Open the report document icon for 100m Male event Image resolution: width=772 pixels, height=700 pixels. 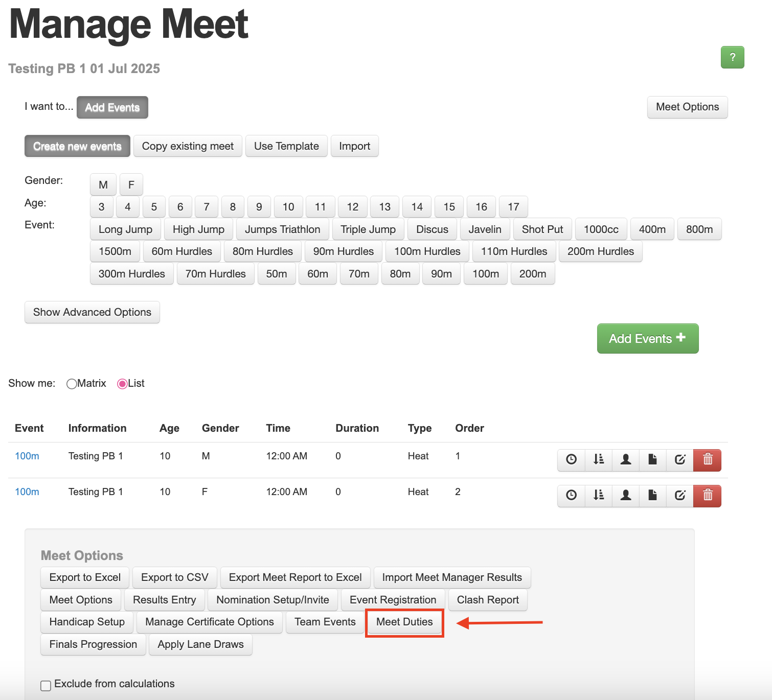tap(652, 460)
